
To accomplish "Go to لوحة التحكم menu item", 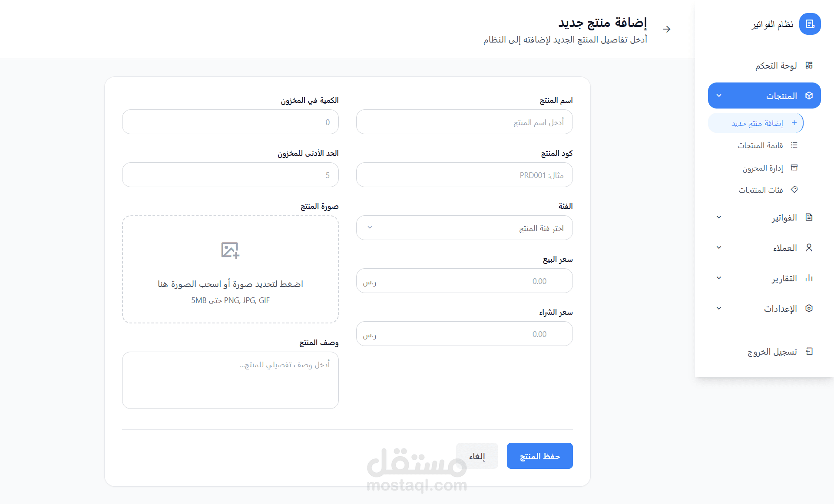I will [776, 66].
